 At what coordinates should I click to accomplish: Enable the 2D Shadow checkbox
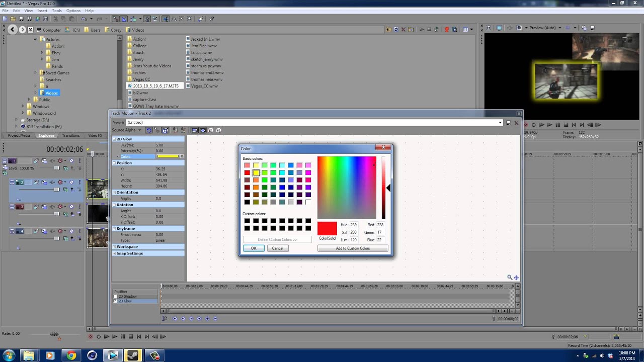pyautogui.click(x=115, y=297)
